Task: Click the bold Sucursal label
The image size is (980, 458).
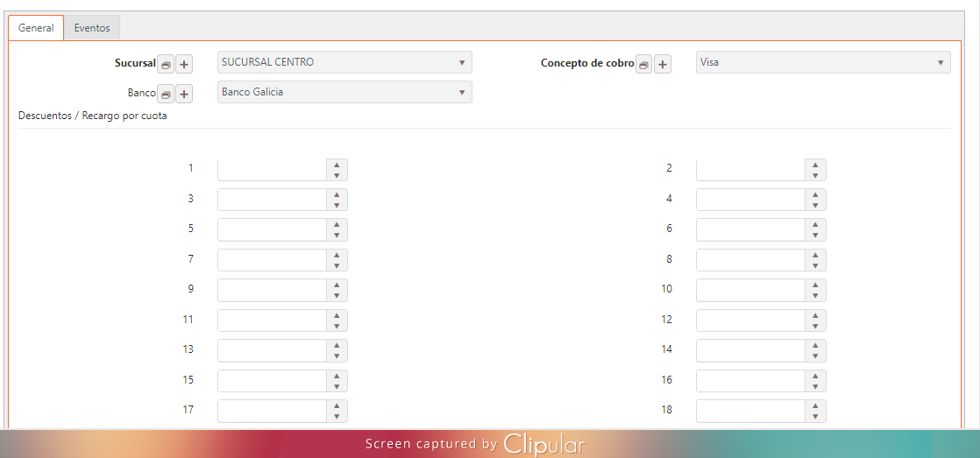Action: click(135, 63)
